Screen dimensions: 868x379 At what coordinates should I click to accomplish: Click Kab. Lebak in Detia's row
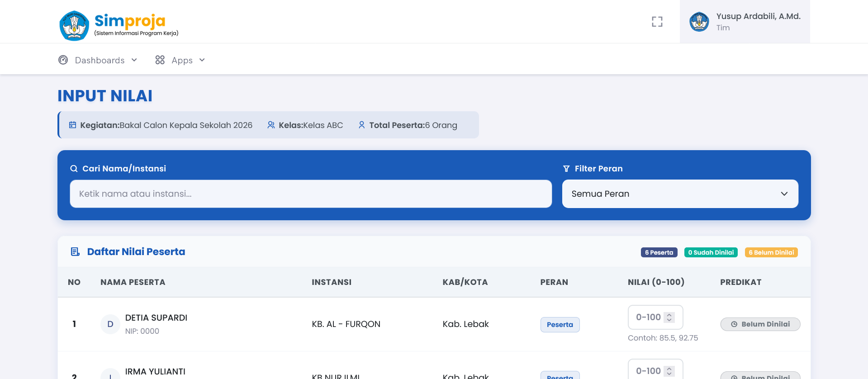465,324
